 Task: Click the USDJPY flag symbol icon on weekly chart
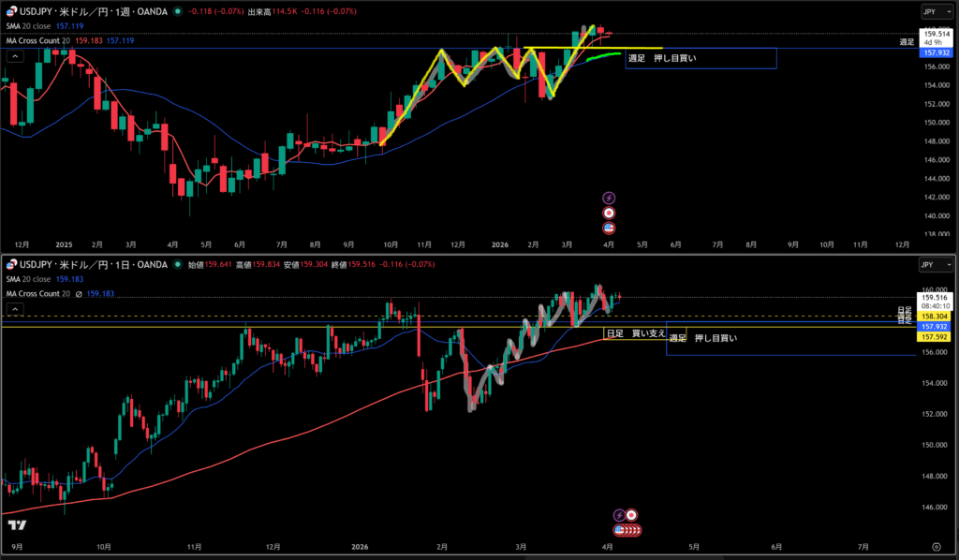[x=10, y=14]
